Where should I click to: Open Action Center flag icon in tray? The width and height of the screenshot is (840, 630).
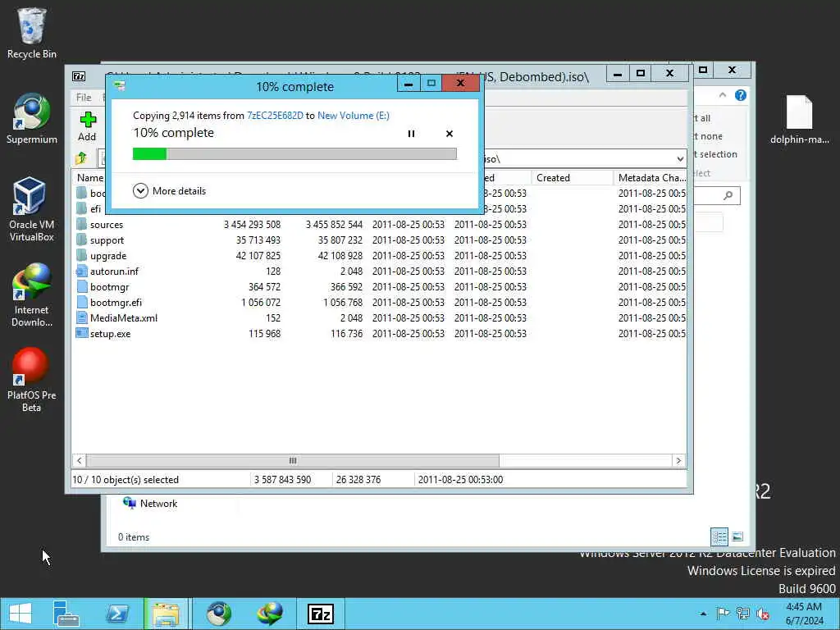723,614
